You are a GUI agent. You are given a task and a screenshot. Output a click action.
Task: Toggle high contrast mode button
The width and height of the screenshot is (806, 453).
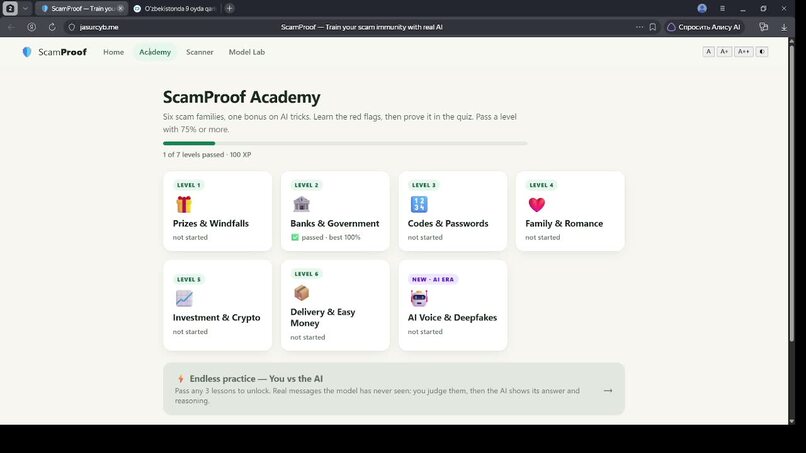click(762, 51)
